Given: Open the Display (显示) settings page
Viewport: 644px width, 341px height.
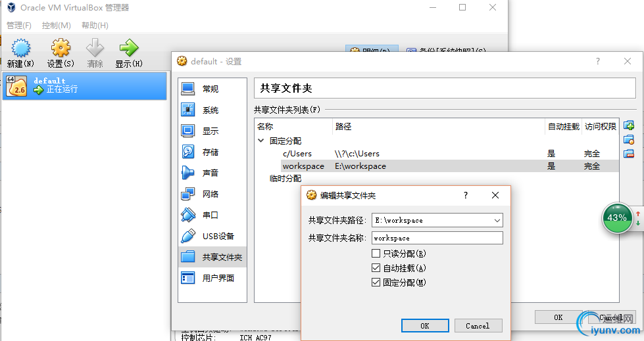Looking at the screenshot, I should coord(212,131).
